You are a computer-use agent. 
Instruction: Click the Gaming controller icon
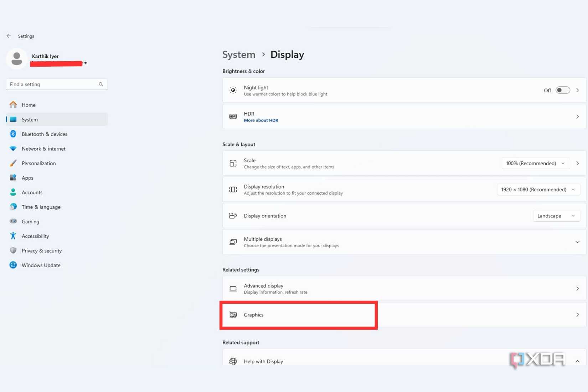(x=13, y=221)
